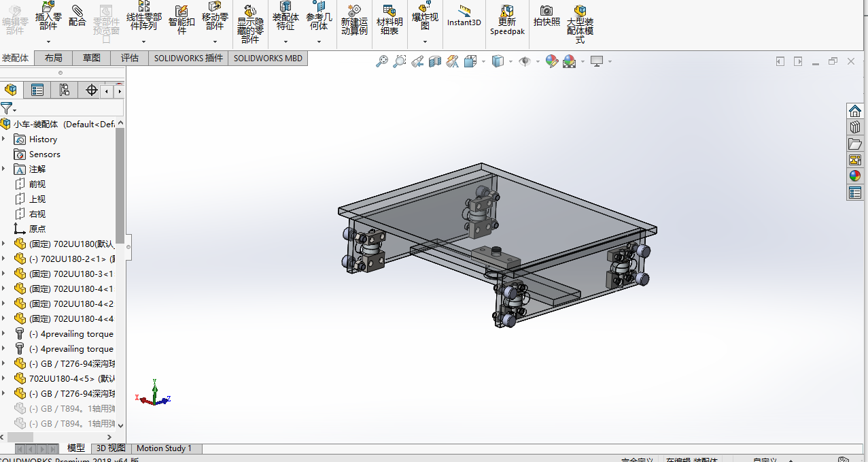Select the 模型 model bottom tab

coord(76,448)
